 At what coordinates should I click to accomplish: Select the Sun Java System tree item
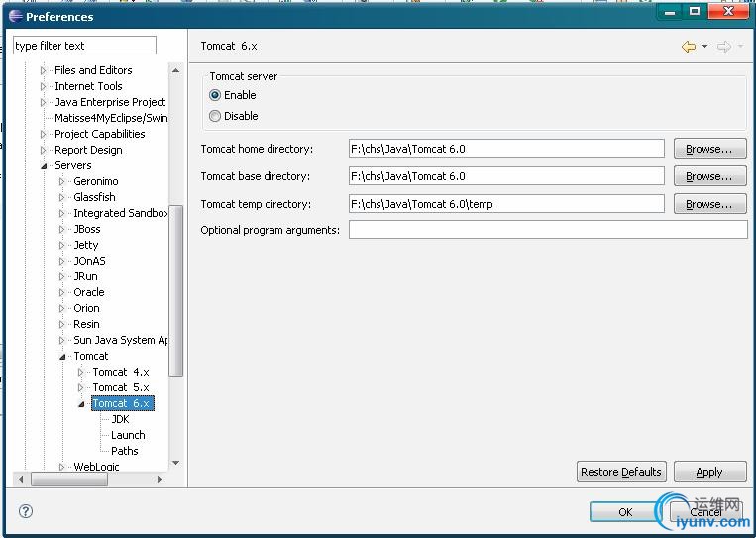point(121,341)
